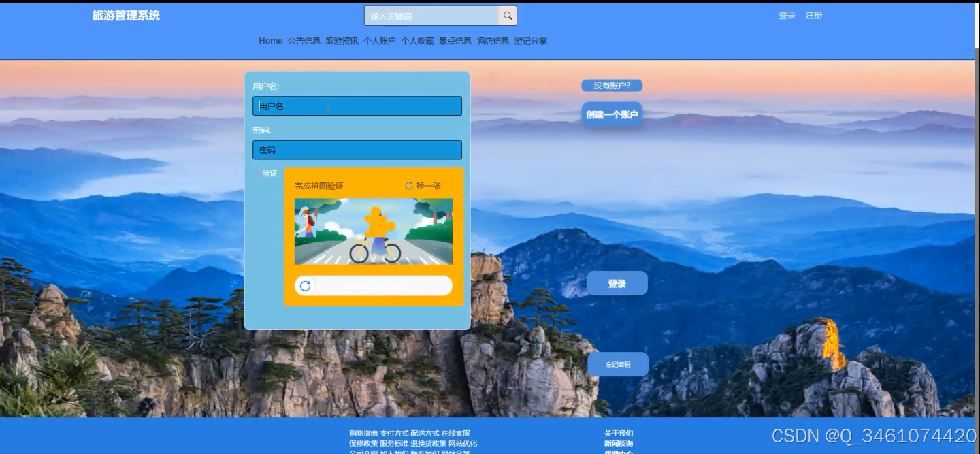Screen dimensions: 980x454
Task: Click the 服务标准 footer link
Action: 394,444
